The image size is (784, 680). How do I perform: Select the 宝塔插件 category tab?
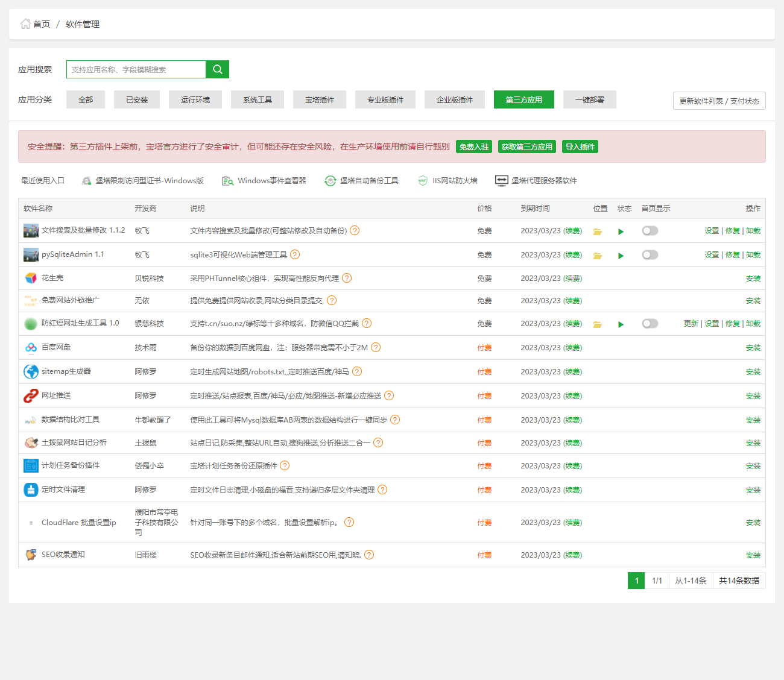coord(320,99)
